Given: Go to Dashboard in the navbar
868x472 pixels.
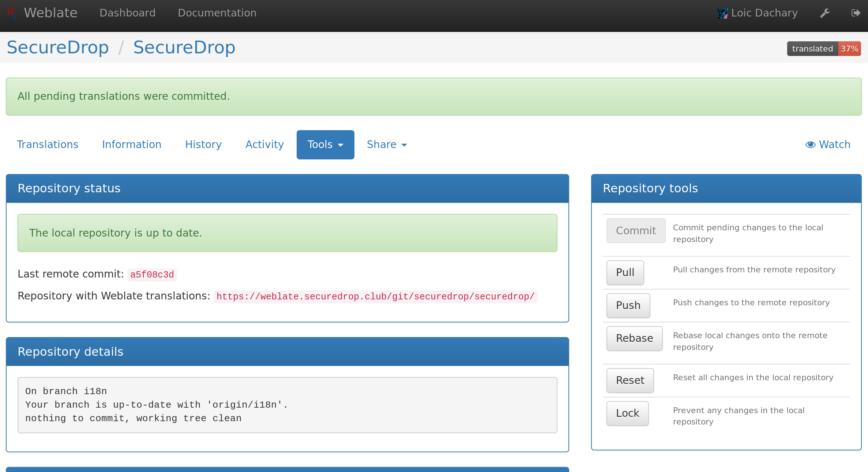Looking at the screenshot, I should 127,13.
